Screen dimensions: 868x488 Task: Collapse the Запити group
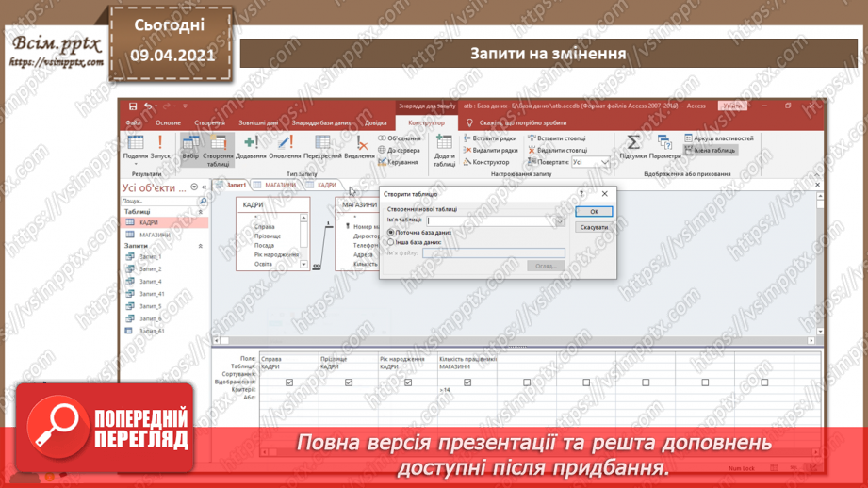201,246
